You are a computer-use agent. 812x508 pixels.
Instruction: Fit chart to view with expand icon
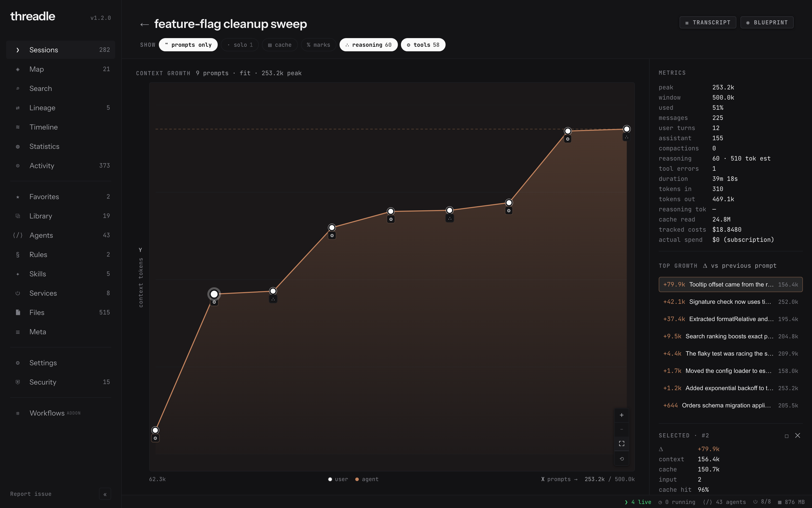[621, 444]
